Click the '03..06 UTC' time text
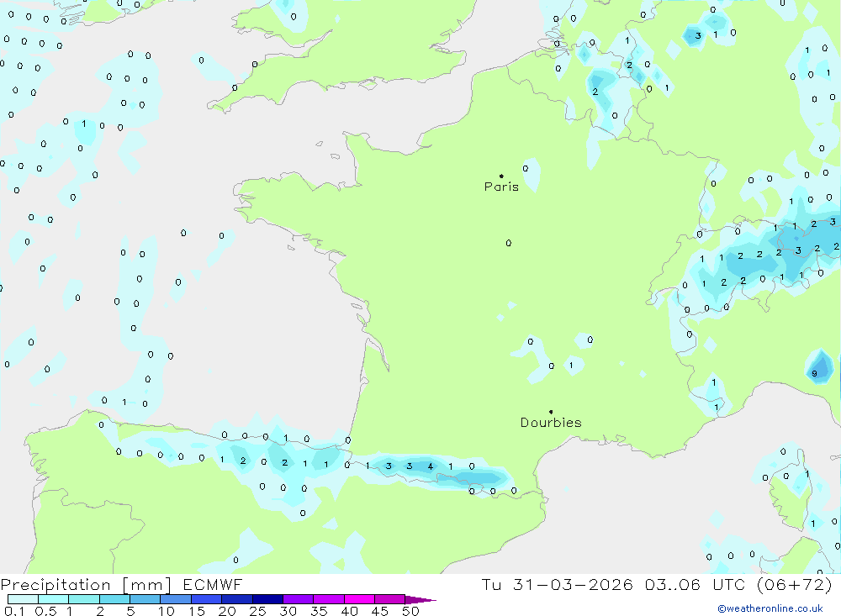841x616 pixels. 697,584
